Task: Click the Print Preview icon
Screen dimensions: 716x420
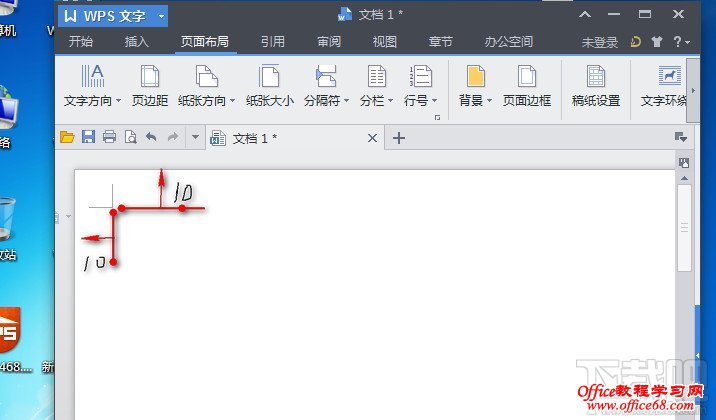Action: 131,137
